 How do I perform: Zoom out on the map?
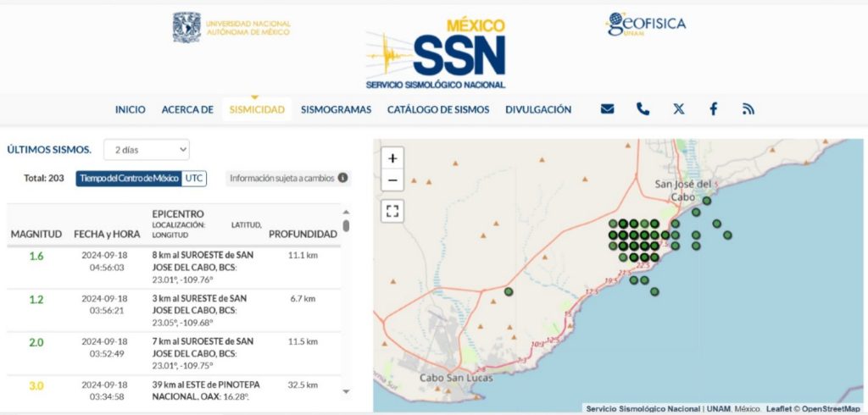(x=392, y=180)
